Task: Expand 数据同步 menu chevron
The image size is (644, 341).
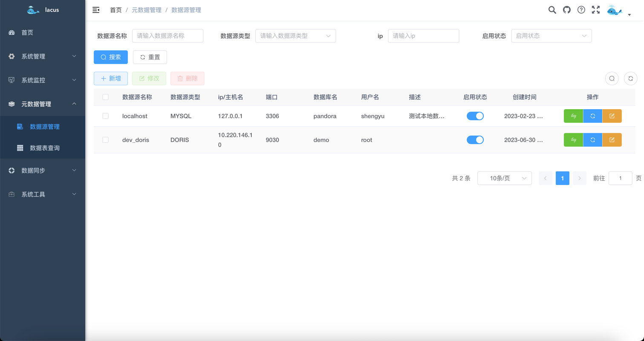Action: coord(74,170)
